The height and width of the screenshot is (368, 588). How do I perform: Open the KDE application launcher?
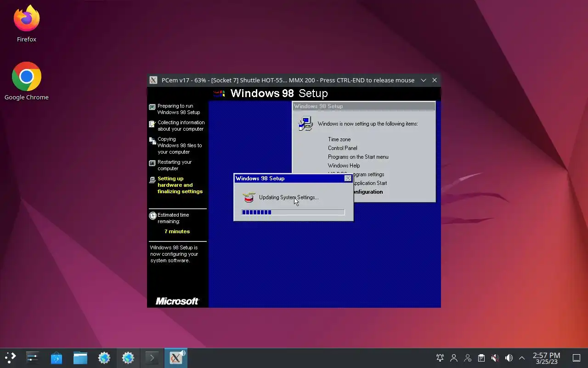[x=10, y=358]
